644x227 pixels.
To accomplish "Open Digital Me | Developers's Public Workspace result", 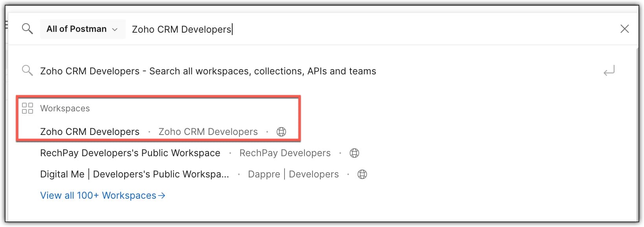I will pos(134,174).
